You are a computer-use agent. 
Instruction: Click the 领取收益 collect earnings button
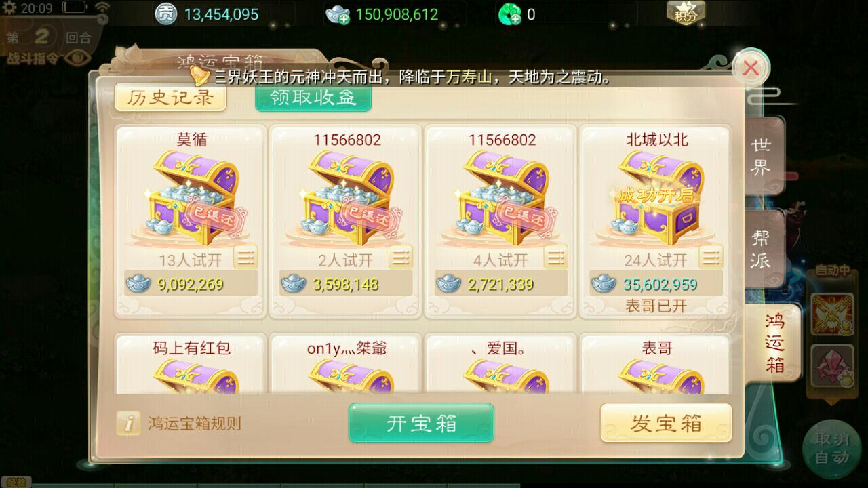pyautogui.click(x=313, y=98)
